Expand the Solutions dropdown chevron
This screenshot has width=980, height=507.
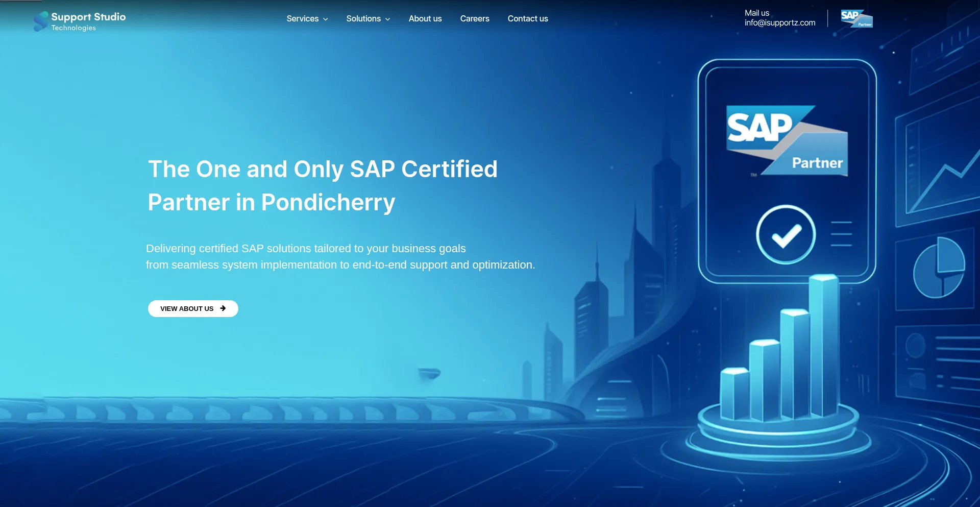pos(388,19)
